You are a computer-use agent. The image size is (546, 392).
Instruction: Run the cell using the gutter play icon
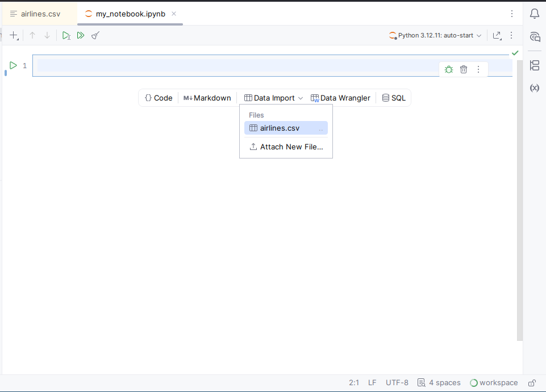tap(13, 66)
